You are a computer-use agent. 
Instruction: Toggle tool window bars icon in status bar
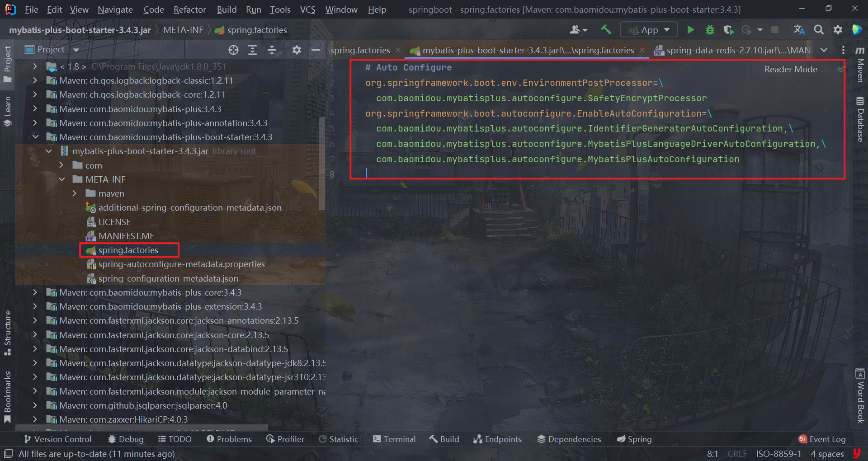(8, 453)
